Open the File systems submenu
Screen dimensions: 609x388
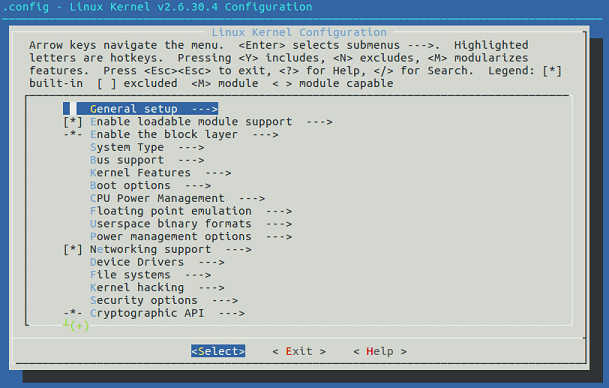click(x=150, y=275)
